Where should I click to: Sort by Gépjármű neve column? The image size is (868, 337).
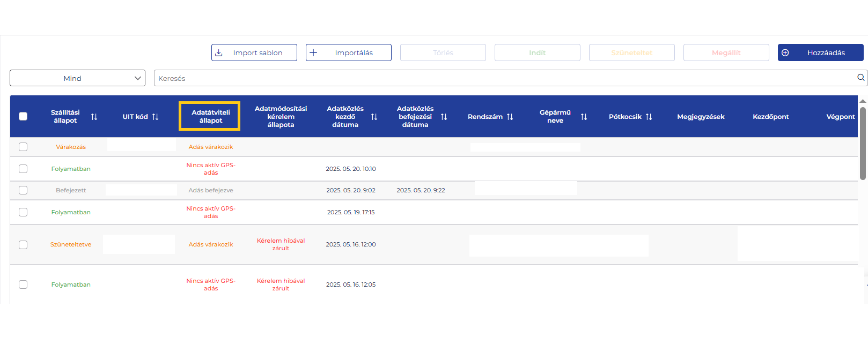[584, 117]
